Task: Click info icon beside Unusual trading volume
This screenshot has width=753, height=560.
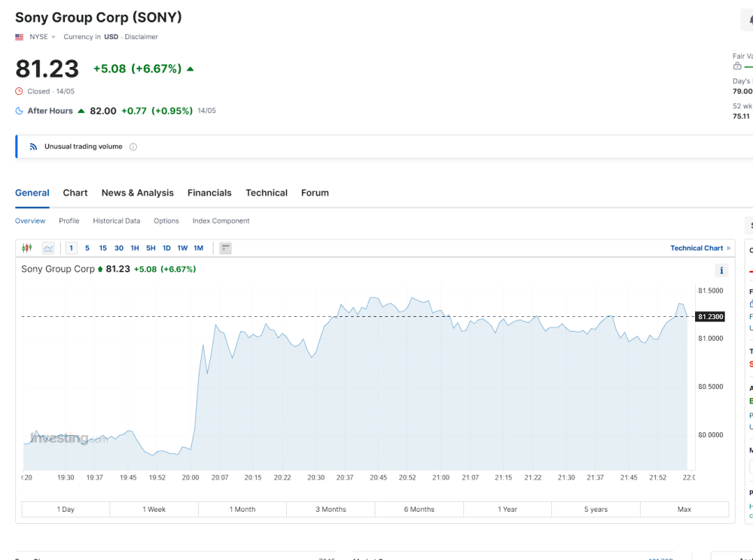Action: (x=133, y=147)
